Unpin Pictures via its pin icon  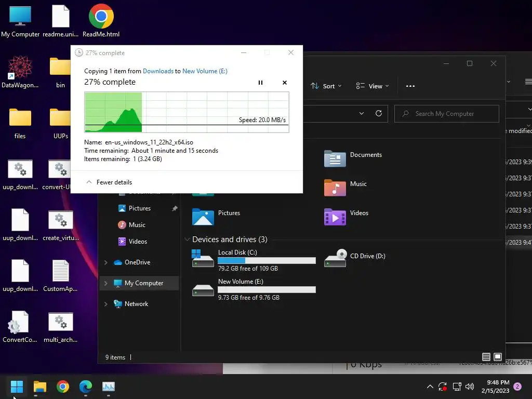click(175, 208)
